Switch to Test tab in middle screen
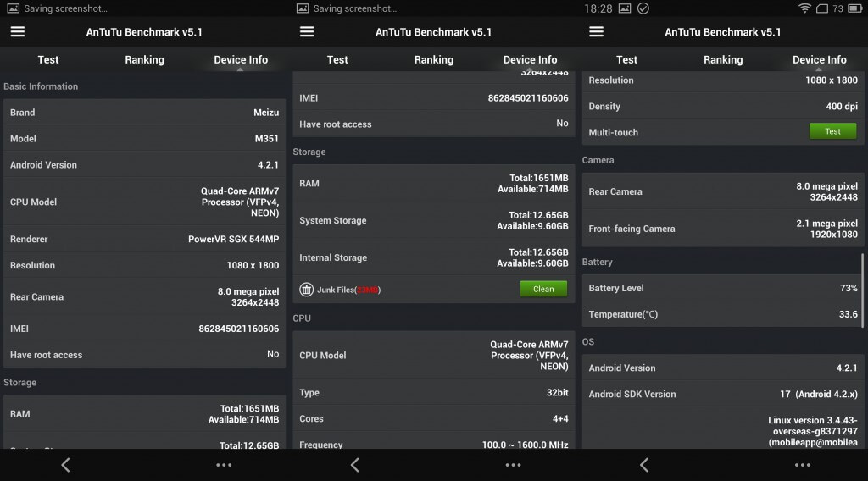Screen dimensions: 868x481 pos(337,60)
